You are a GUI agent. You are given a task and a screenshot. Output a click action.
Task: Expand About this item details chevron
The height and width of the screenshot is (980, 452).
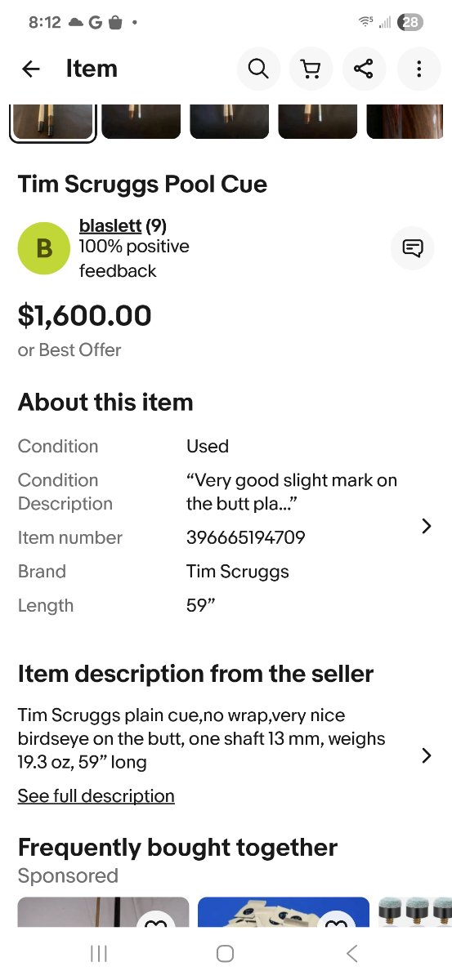(x=426, y=526)
